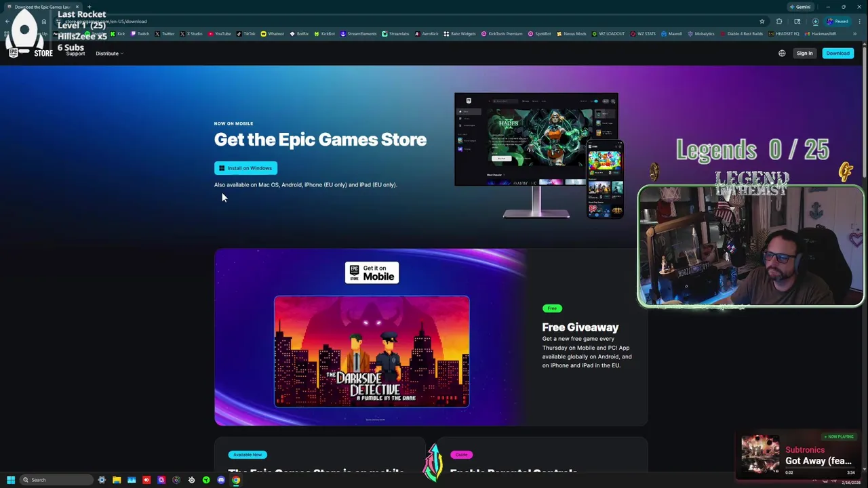This screenshot has height=488, width=868.
Task: Open the HackmanMR bookmark
Action: (821, 33)
